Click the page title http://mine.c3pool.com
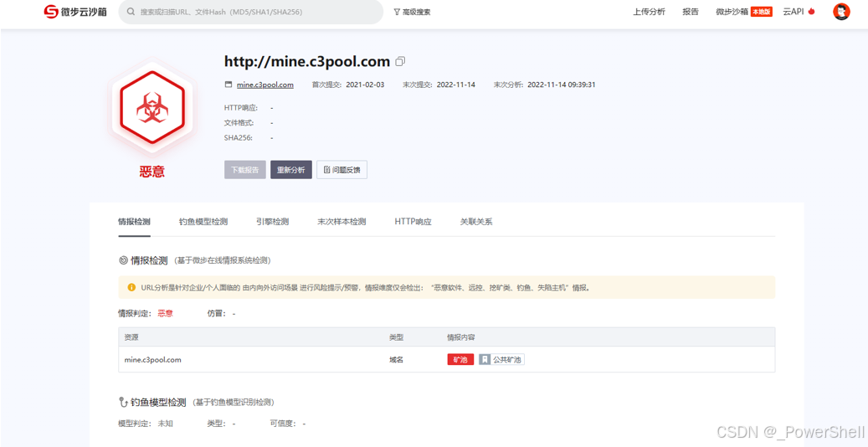Viewport: 868px width, 447px height. click(x=307, y=61)
